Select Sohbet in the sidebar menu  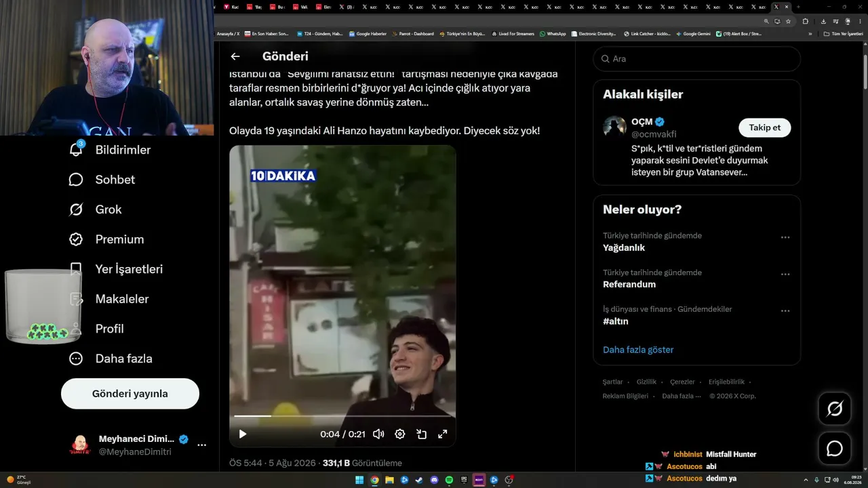click(115, 180)
